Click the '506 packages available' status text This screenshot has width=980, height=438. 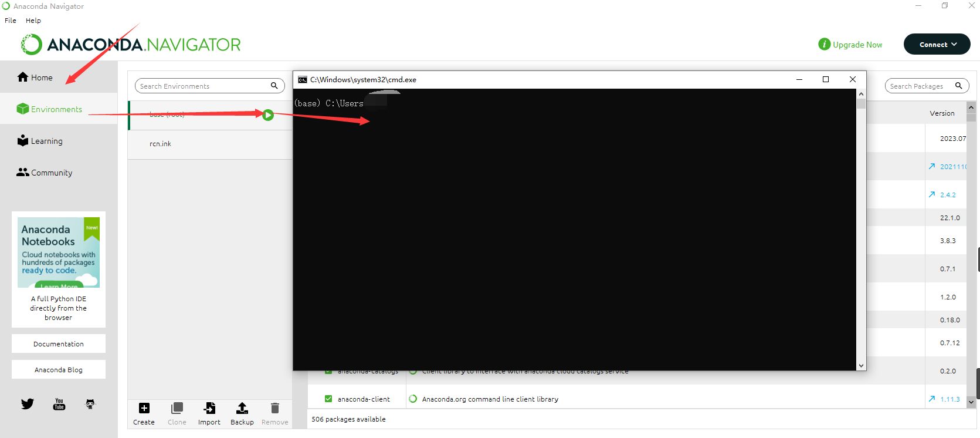[x=348, y=419]
